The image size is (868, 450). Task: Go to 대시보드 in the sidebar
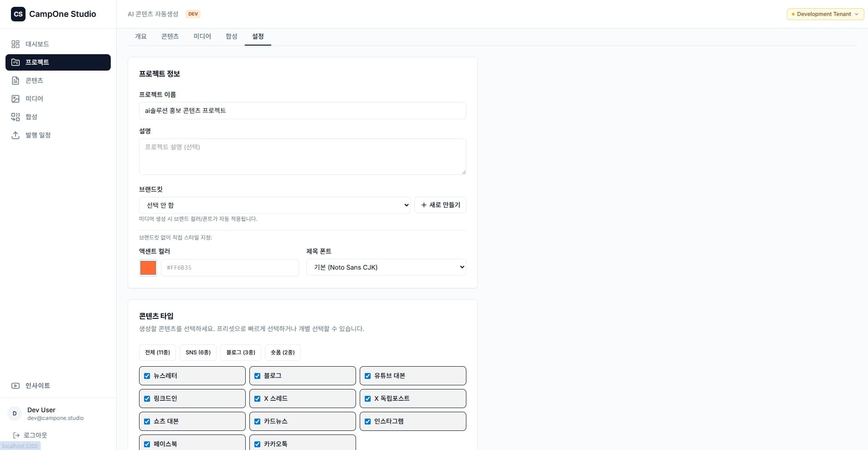[x=58, y=44]
